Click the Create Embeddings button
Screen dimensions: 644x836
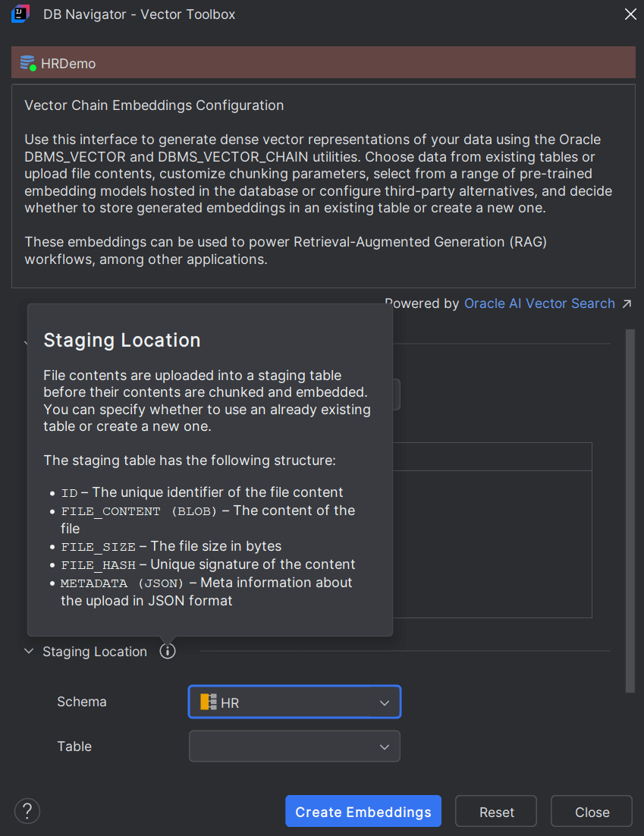(363, 811)
